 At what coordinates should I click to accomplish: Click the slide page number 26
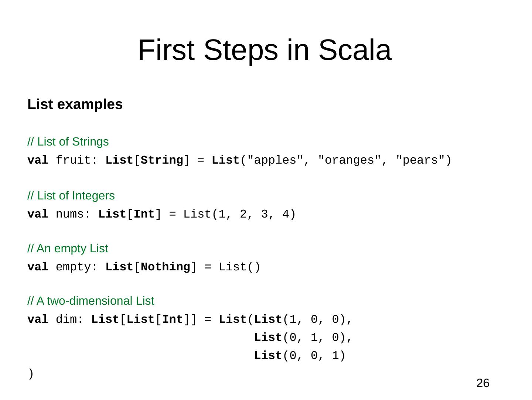tap(482, 383)
